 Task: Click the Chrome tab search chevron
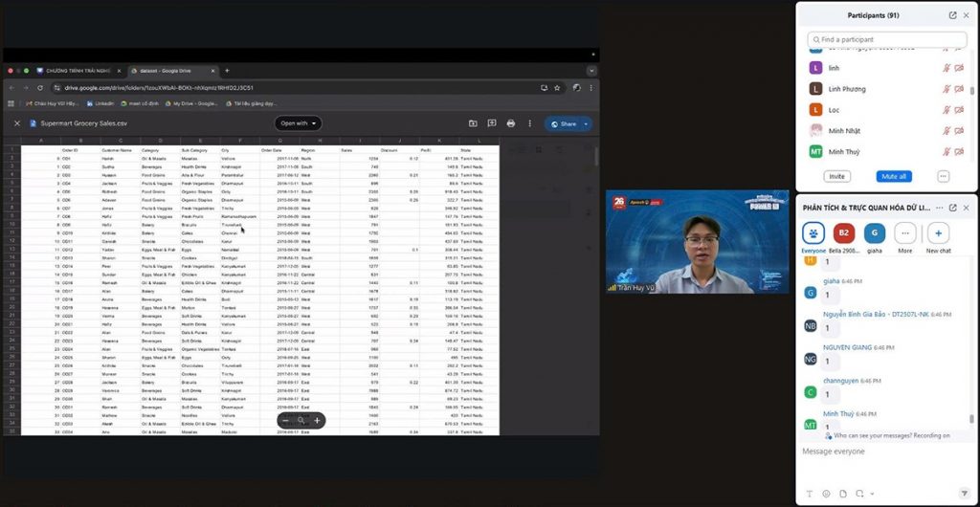(591, 71)
